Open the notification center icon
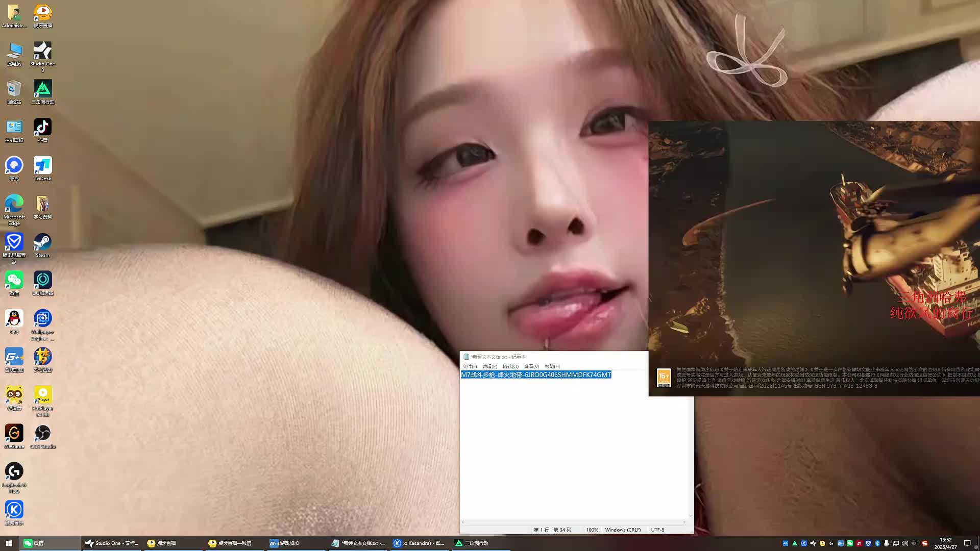 pyautogui.click(x=967, y=543)
